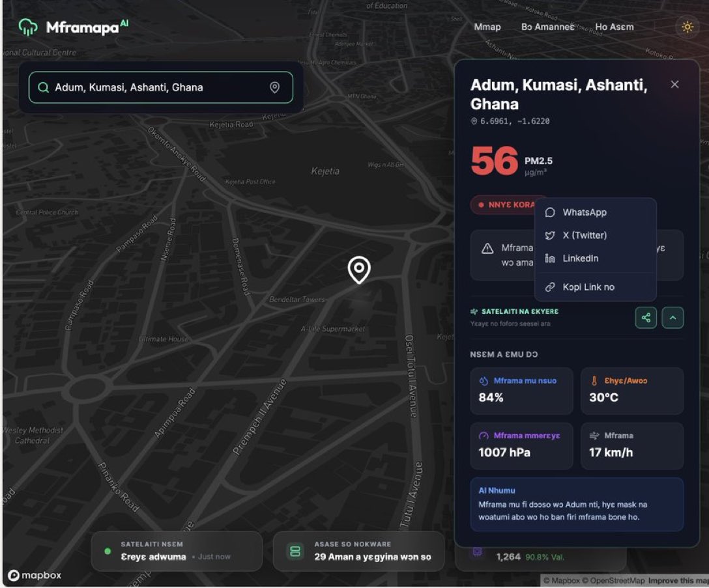Image resolution: width=709 pixels, height=588 pixels.
Task: Click the AI Nhumu advice box
Action: click(x=577, y=505)
